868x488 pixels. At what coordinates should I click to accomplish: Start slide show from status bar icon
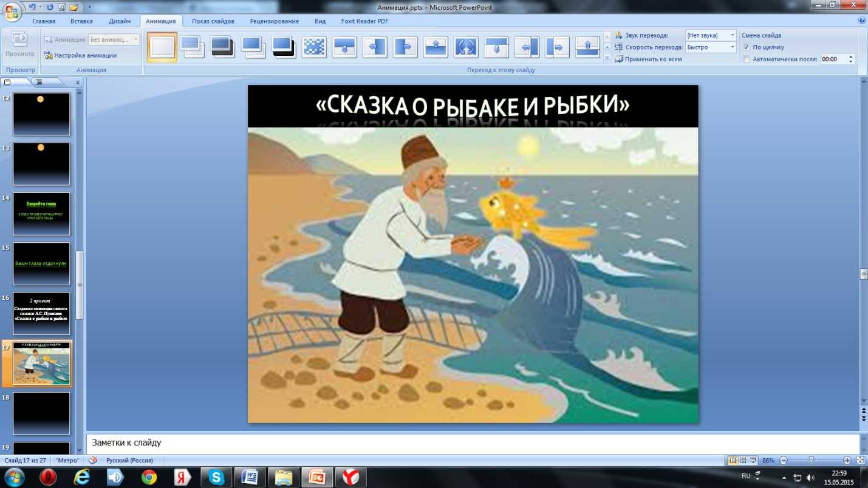(x=753, y=460)
